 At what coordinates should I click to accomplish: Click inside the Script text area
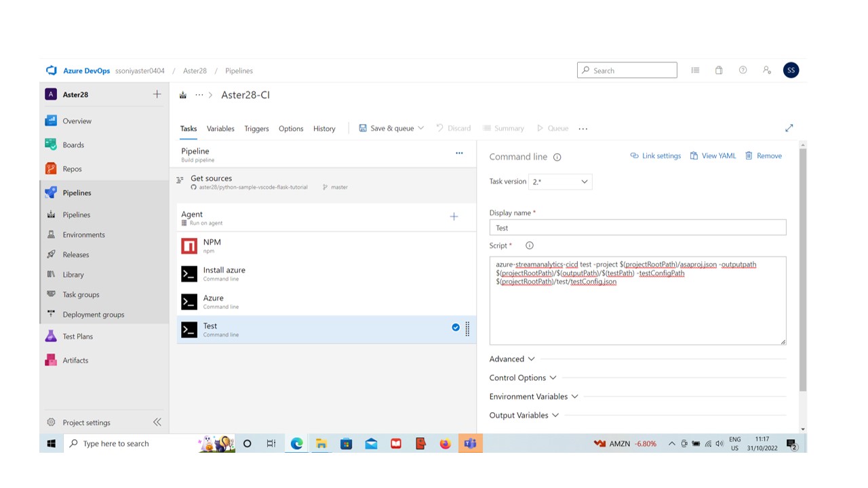pos(637,301)
